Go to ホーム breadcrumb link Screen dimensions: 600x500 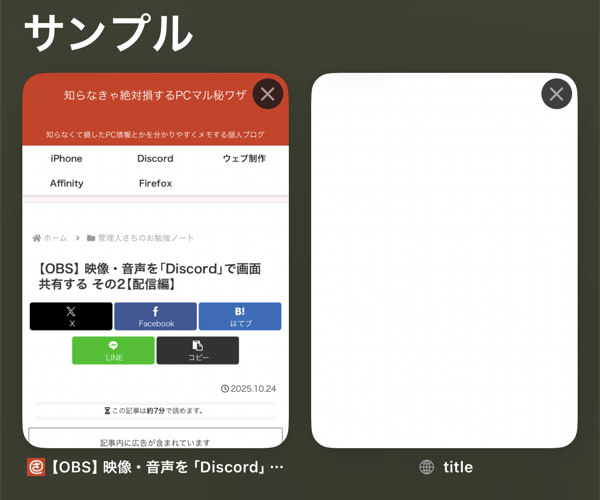click(x=50, y=238)
